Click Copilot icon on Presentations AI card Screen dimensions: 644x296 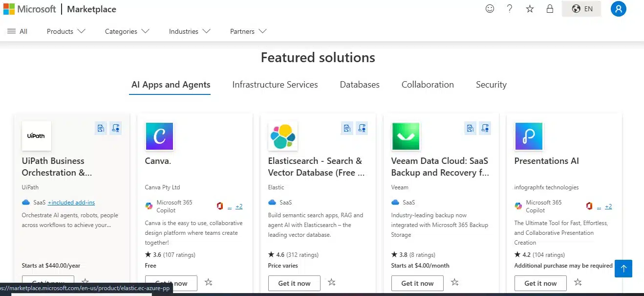pos(518,206)
